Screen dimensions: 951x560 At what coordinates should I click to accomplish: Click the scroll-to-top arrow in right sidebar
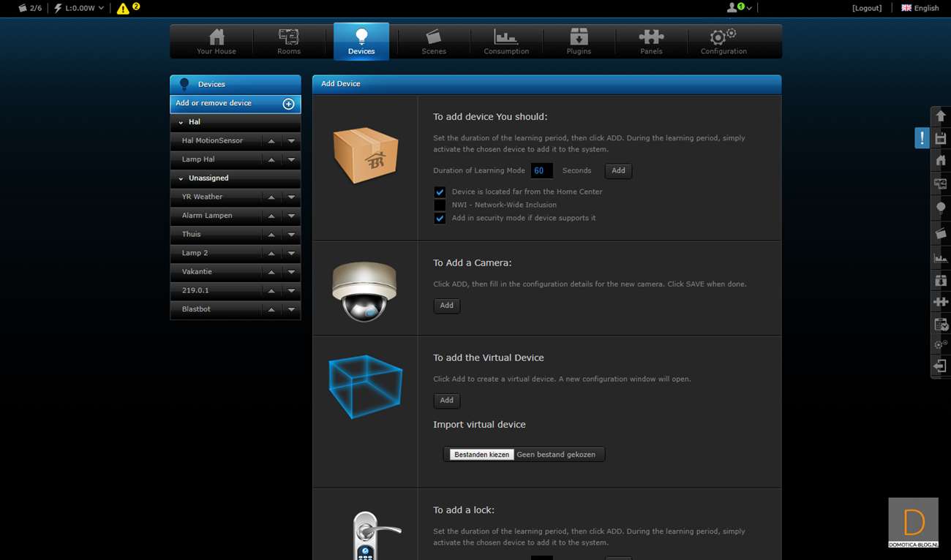click(941, 116)
